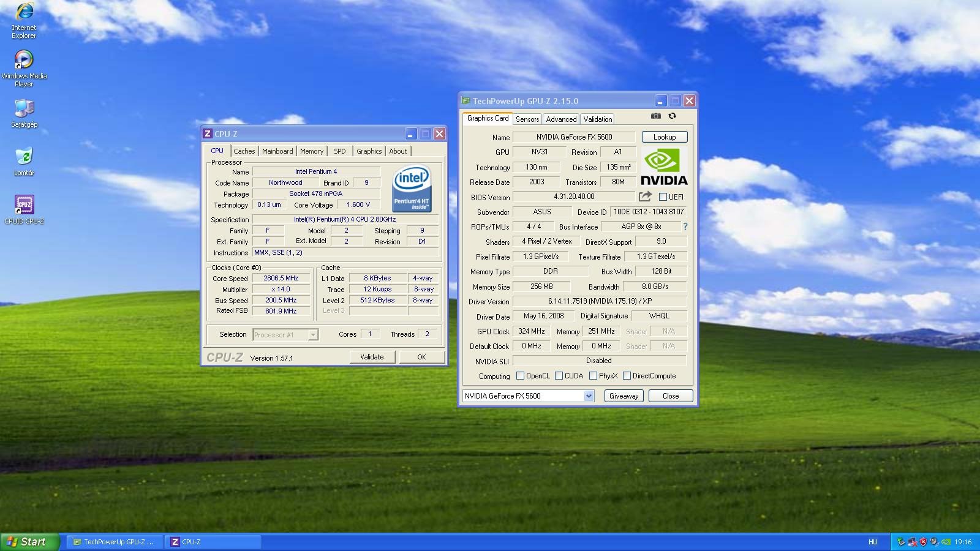
Task: Click the HU language indicator
Action: click(873, 542)
